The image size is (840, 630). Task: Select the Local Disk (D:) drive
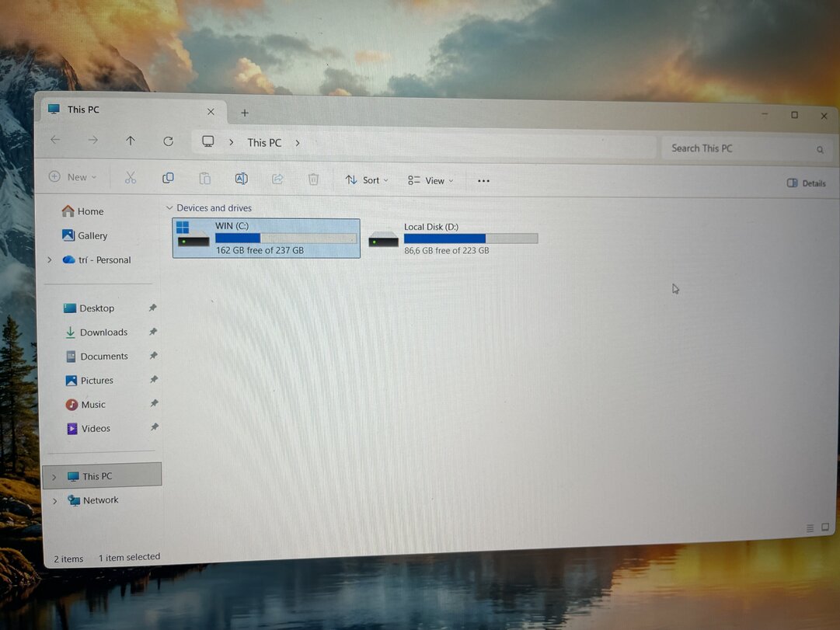tap(453, 239)
